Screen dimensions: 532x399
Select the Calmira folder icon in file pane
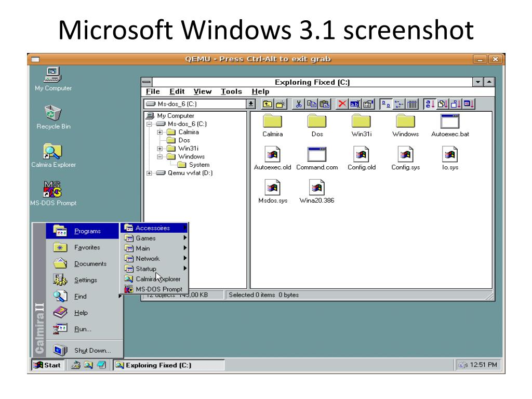pos(272,126)
